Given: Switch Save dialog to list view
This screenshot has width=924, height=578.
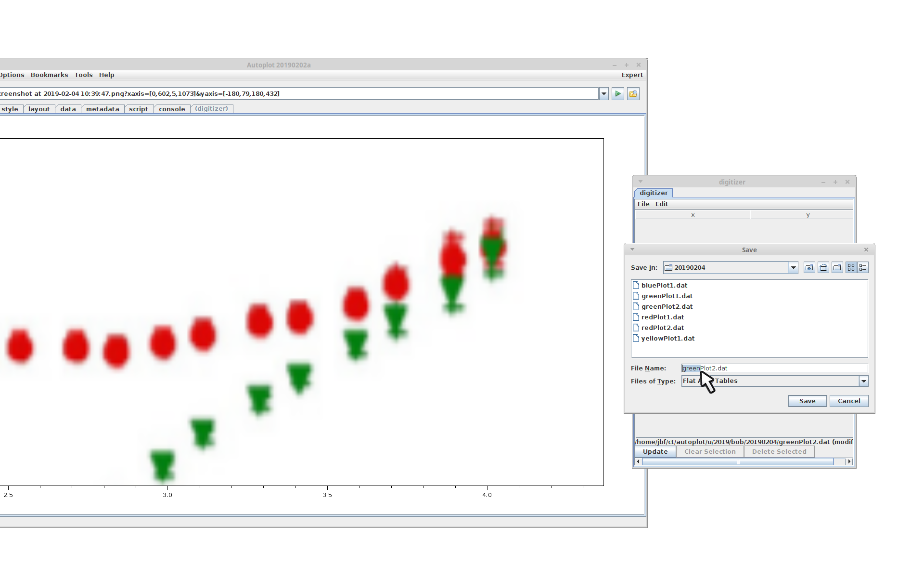Looking at the screenshot, I should [x=851, y=268].
